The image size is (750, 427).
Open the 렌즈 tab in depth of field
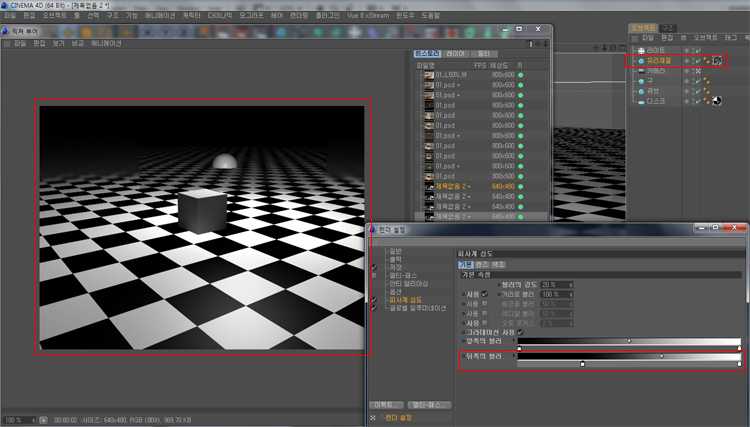coord(482,264)
